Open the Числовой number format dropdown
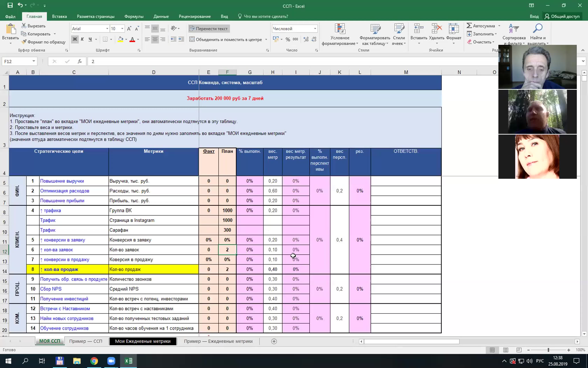The width and height of the screenshot is (588, 368). pyautogui.click(x=315, y=28)
